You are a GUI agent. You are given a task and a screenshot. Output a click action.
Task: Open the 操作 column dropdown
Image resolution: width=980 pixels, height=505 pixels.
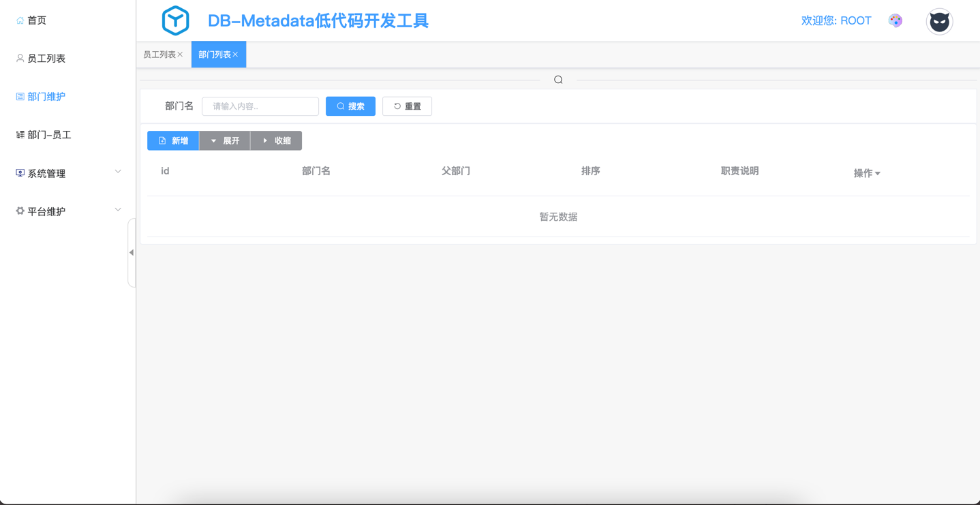[867, 173]
